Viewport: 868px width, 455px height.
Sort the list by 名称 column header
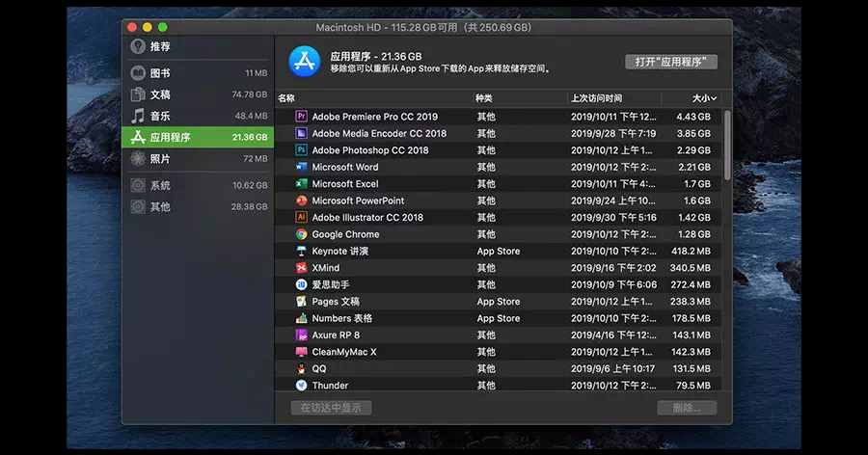pos(286,98)
